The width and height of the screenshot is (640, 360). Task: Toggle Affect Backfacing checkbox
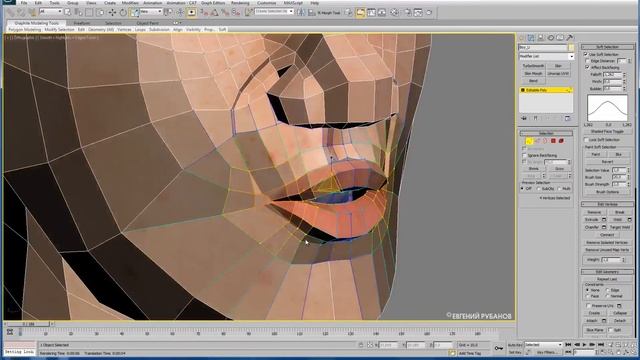[587, 67]
